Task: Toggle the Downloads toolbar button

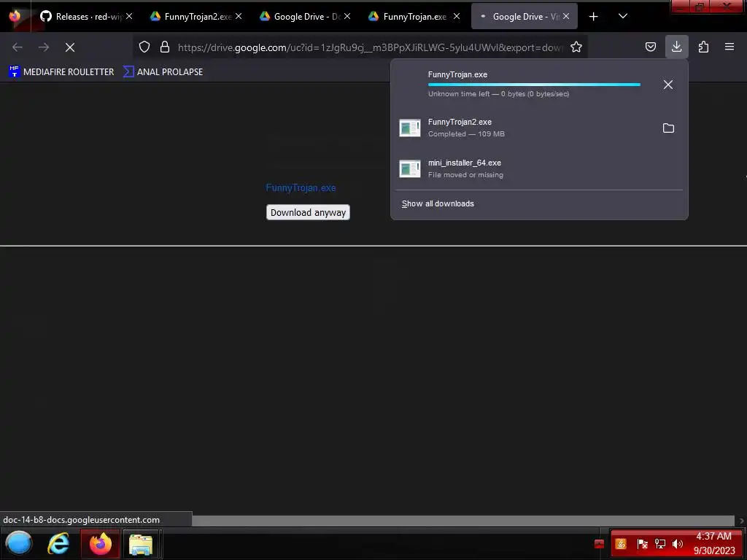Action: coord(676,47)
